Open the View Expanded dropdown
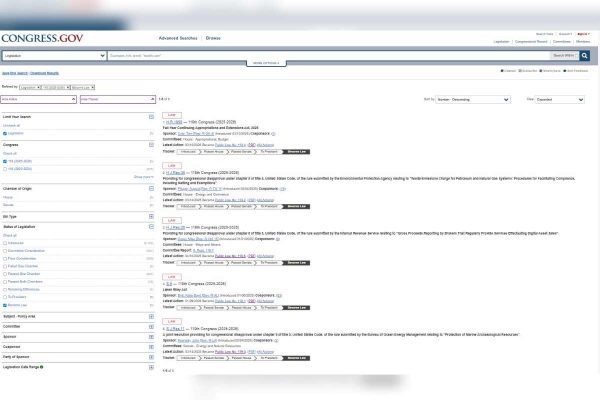Image resolution: width=600 pixels, height=400 pixels. point(559,100)
